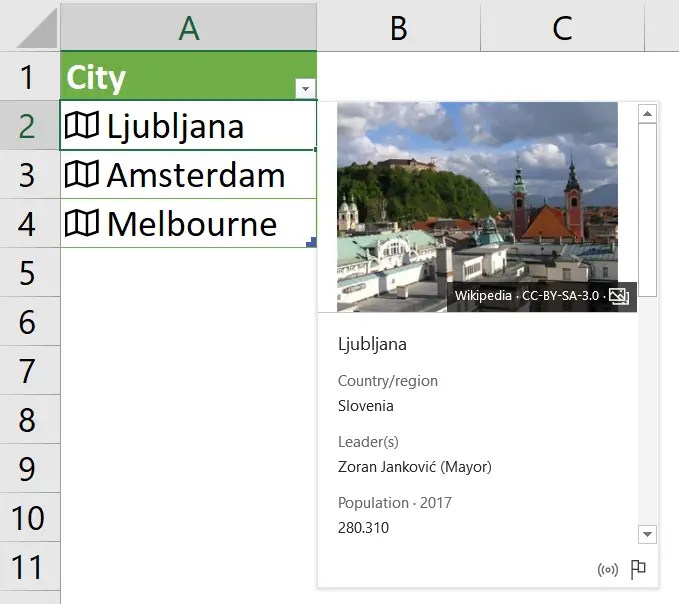Click the Leader(s) field label
Screen dimensions: 679x604
(x=368, y=442)
